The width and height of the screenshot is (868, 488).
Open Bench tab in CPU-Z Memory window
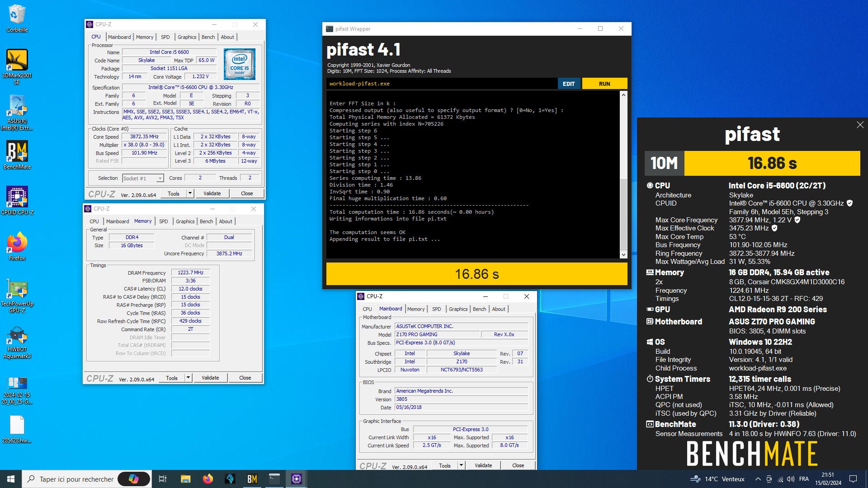[x=206, y=221]
